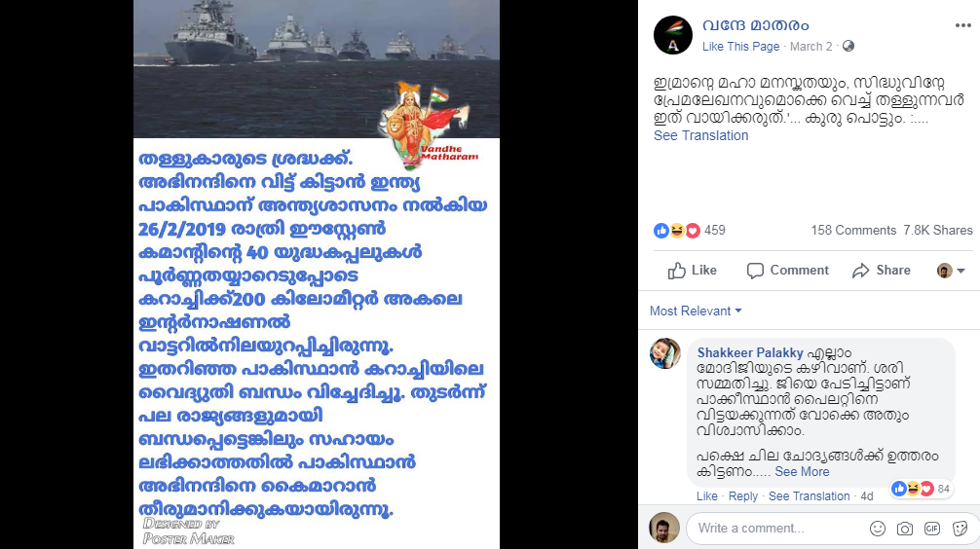The image size is (980, 549).
Task: Expand comment with See More link
Action: 802,471
